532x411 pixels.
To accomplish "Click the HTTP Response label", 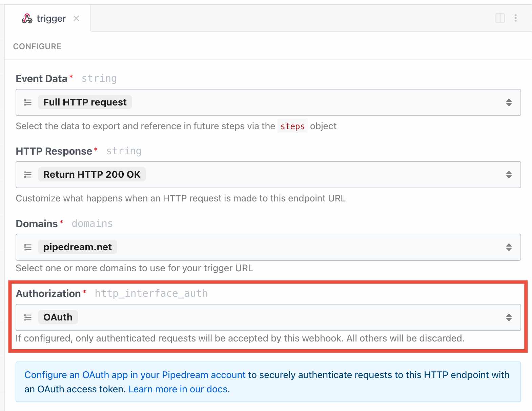I will tap(54, 151).
